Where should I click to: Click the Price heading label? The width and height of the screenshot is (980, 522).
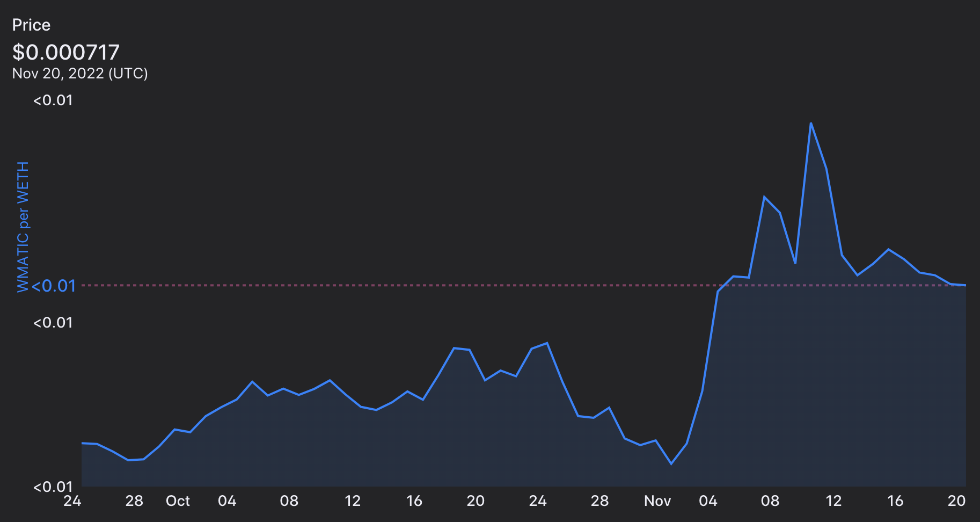click(x=31, y=25)
